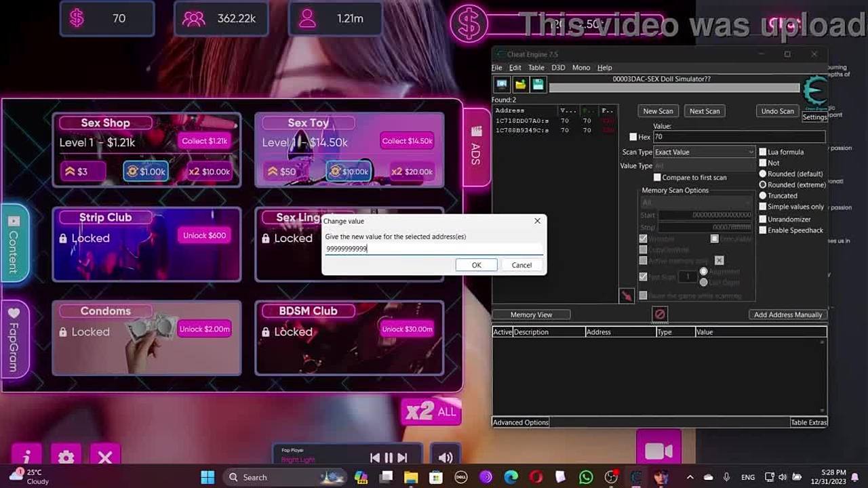Open the Scan Type dropdown
This screenshot has width=868, height=488.
(x=704, y=152)
